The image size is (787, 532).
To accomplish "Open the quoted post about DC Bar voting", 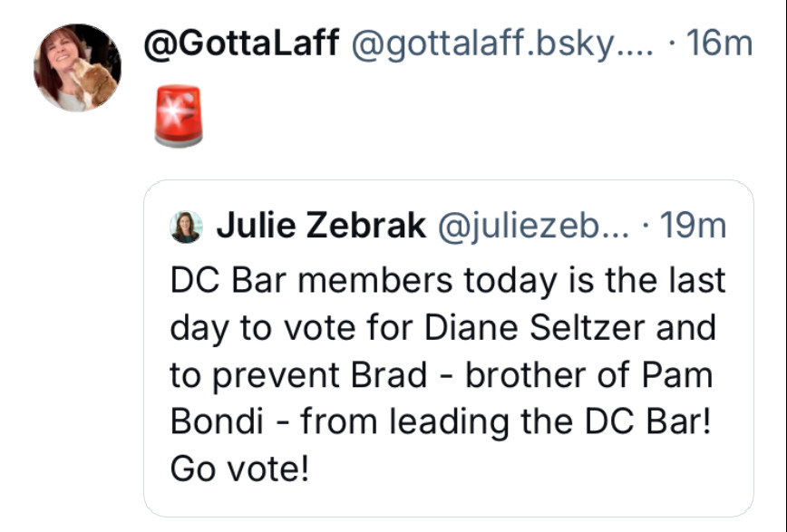I will [449, 348].
